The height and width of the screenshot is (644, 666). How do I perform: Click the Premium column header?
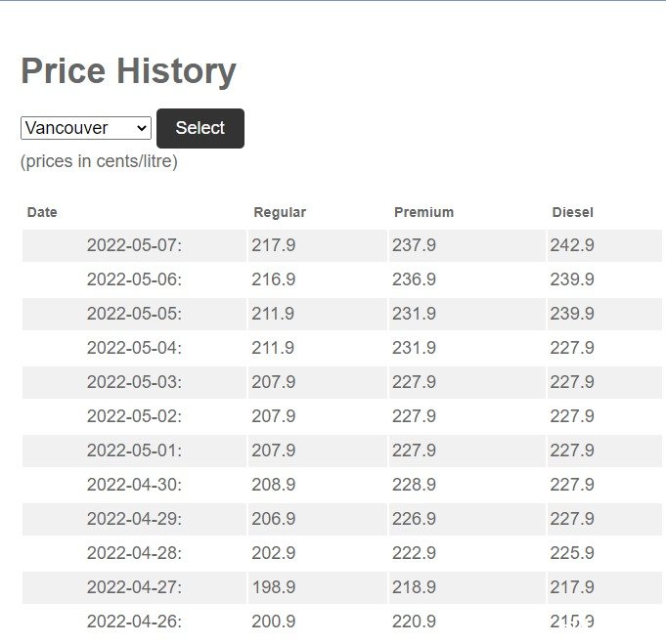423,212
